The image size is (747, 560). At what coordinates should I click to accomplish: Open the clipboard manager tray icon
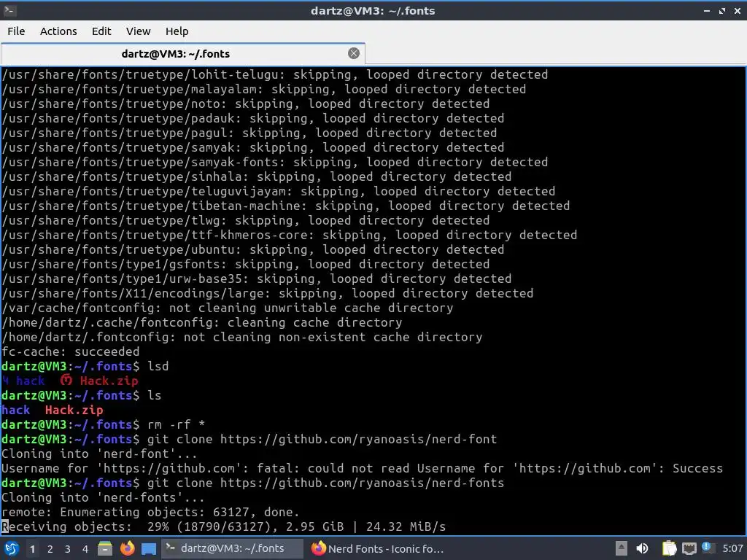669,548
